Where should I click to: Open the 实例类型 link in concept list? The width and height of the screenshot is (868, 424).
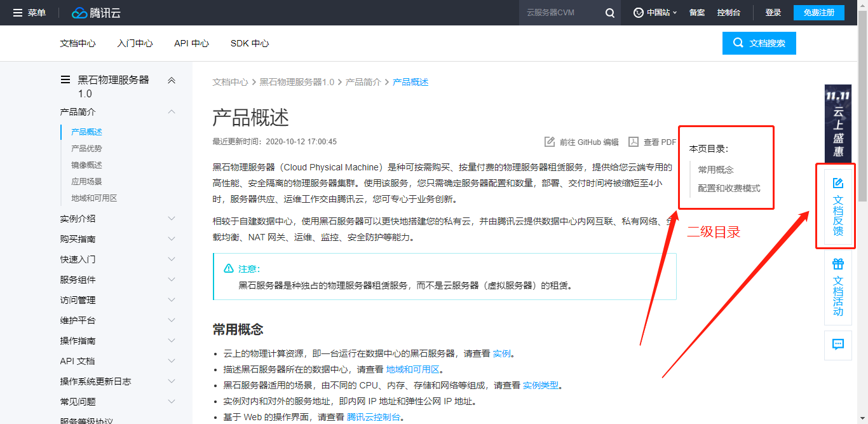click(541, 385)
